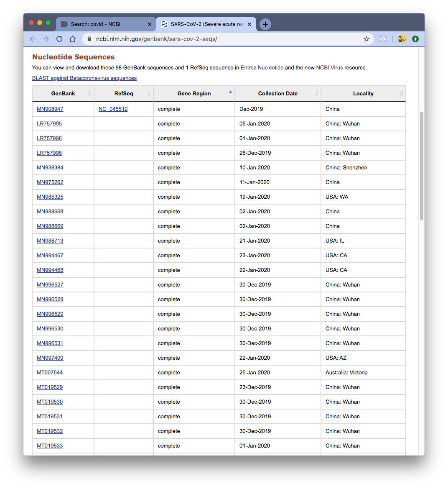
Task: Open GenBank record MT019530
Action: point(50,402)
